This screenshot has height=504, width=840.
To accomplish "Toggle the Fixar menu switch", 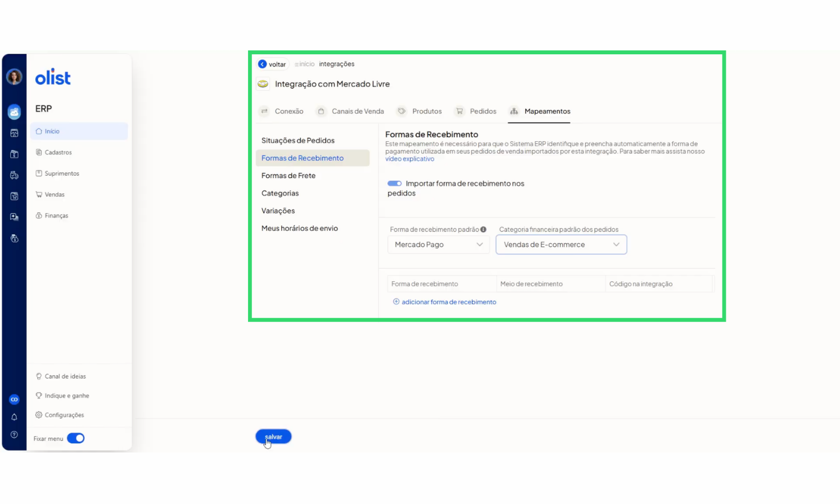I will pyautogui.click(x=76, y=438).
